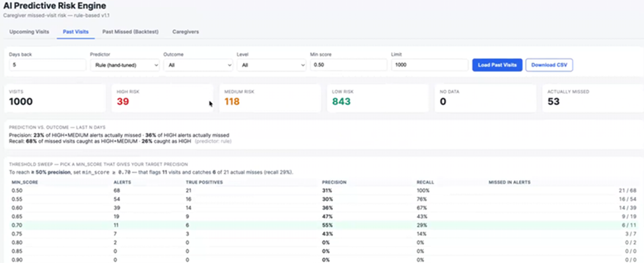Click the AI Predictive Risk Engine title
644x263 pixels.
pos(55,6)
